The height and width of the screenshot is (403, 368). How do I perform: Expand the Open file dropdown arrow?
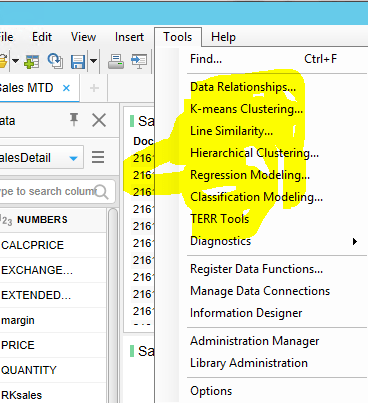[x=15, y=61]
